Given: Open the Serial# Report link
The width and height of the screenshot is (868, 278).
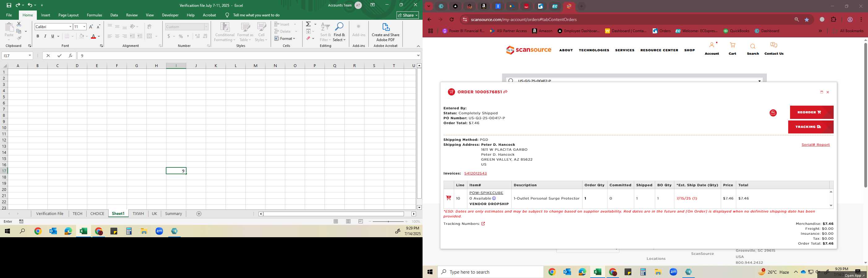Looking at the screenshot, I should click(x=815, y=145).
